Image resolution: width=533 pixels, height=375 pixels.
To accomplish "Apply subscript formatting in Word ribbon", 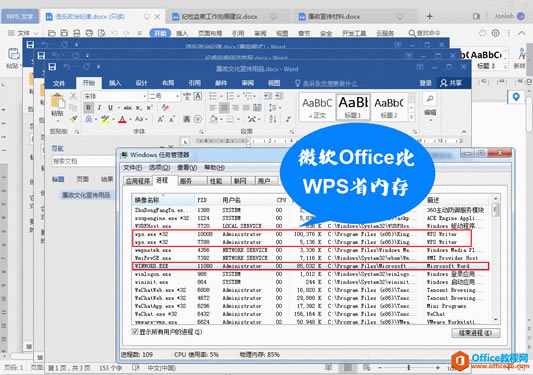I will pos(138,108).
